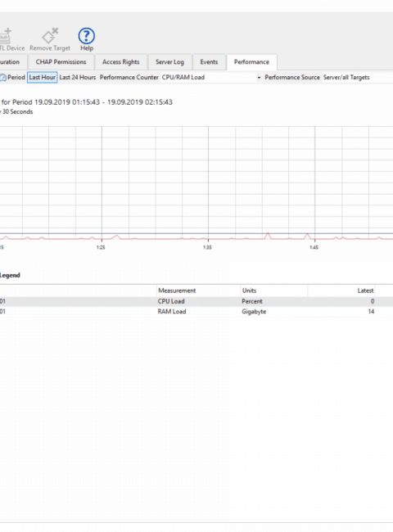
Task: Click the Performance Counter label
Action: coord(129,78)
